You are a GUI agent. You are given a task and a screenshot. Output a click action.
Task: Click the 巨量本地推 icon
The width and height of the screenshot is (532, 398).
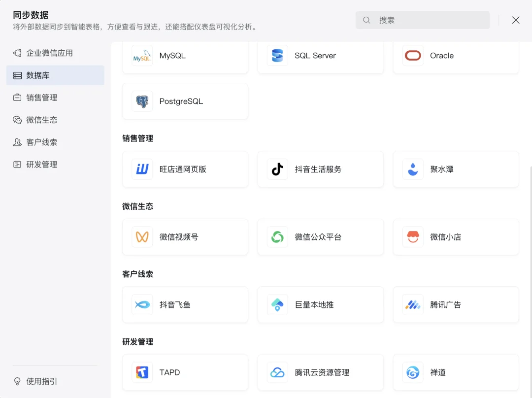[277, 305]
